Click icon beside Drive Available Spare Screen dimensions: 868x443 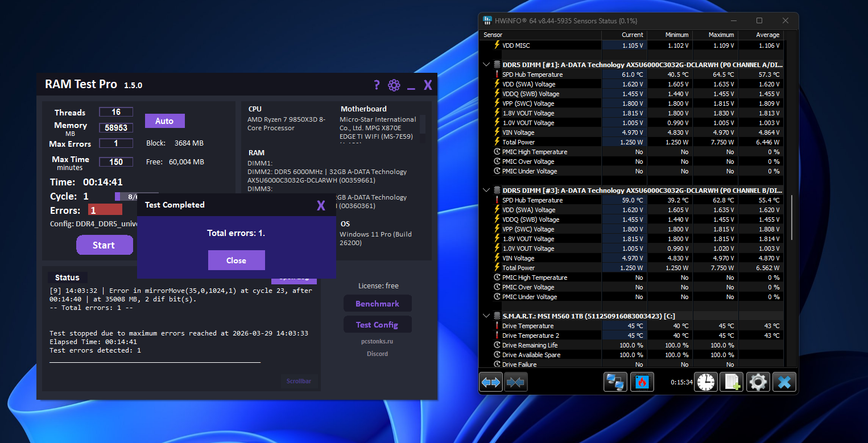click(x=497, y=355)
